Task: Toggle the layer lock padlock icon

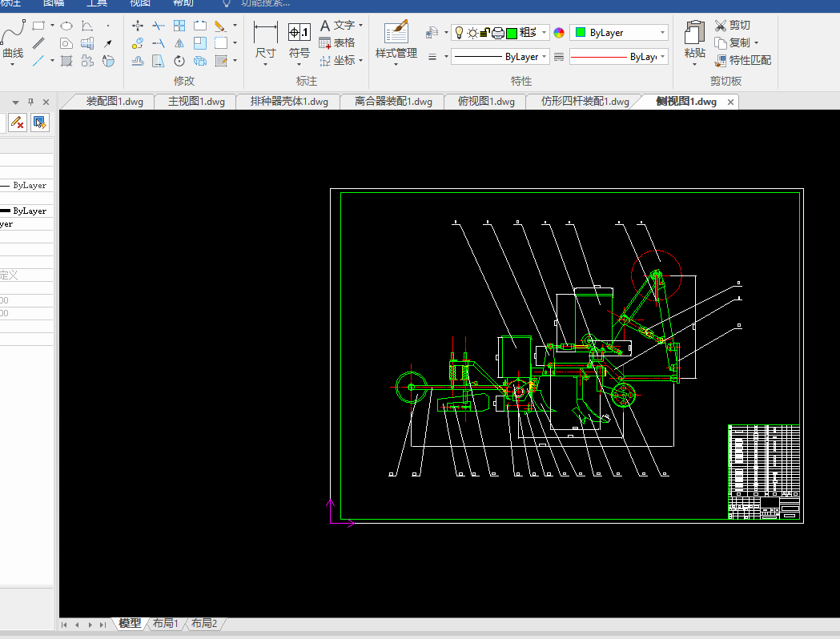Action: (x=485, y=33)
